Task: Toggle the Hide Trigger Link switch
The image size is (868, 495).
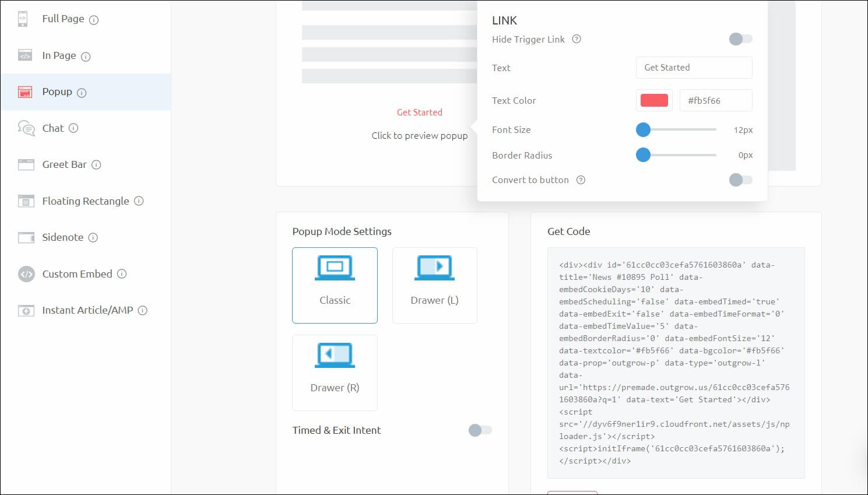Action: [x=740, y=39]
